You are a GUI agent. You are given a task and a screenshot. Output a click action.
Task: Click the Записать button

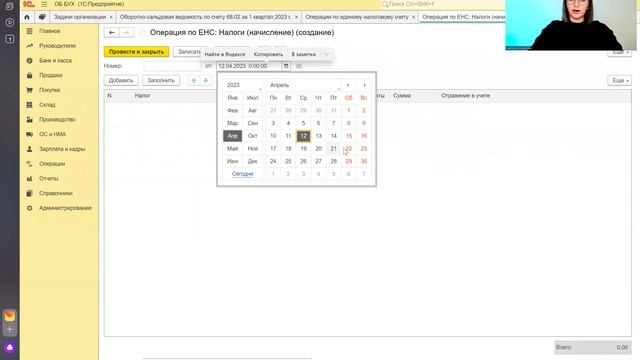189,52
